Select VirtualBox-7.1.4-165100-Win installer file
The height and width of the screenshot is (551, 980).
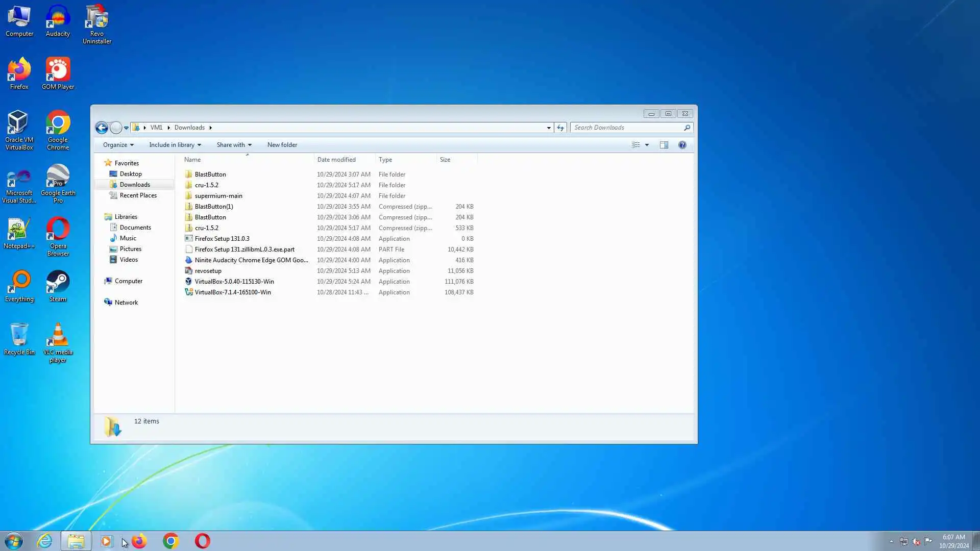click(233, 292)
